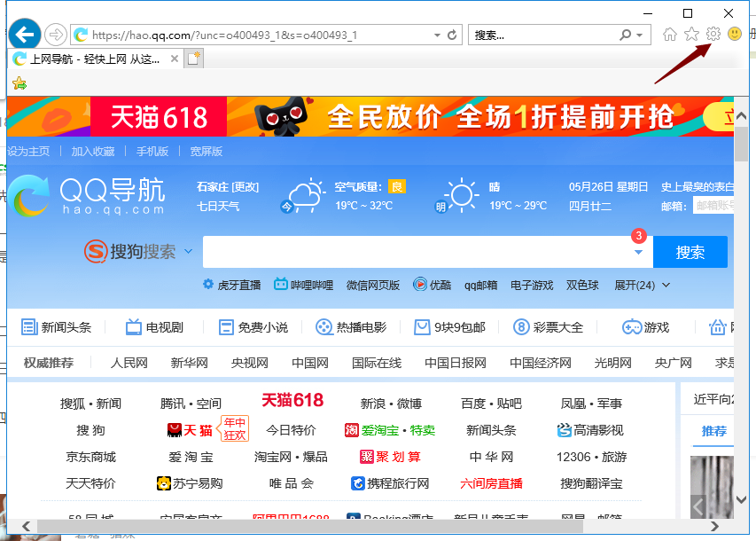
Task: Open a new tab with the blank tab button
Action: pos(194,59)
